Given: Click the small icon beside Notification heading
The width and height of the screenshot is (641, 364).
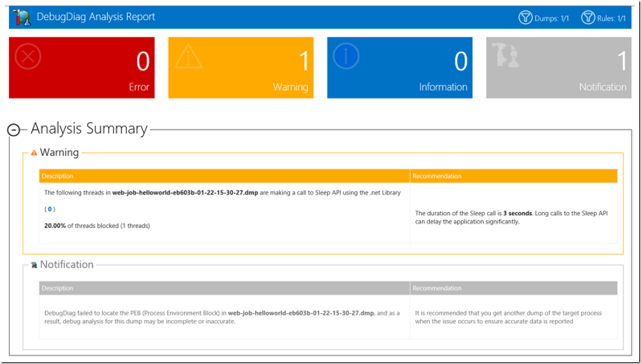Looking at the screenshot, I should coord(34,265).
